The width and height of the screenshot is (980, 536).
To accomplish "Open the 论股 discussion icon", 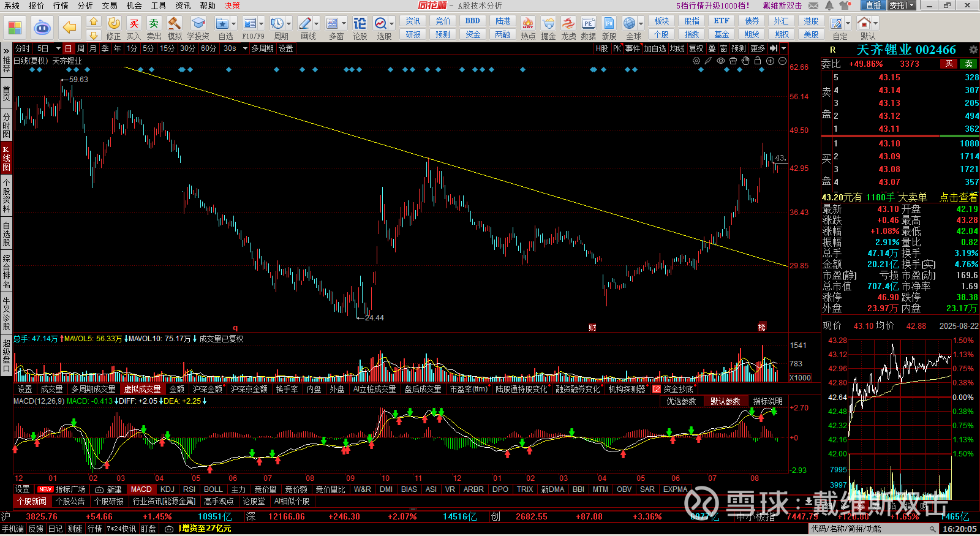I will [x=360, y=23].
